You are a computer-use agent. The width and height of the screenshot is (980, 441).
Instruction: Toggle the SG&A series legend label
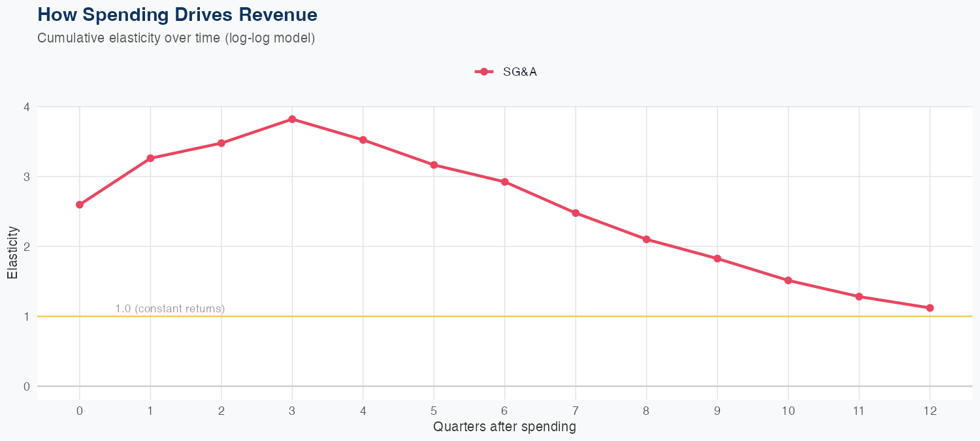(x=519, y=73)
